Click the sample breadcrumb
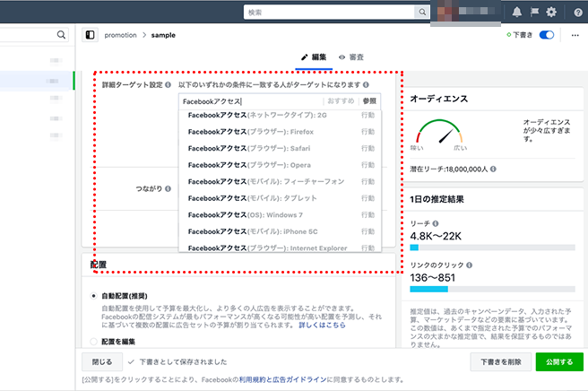Image resolution: width=588 pixels, height=391 pixels. tap(163, 35)
